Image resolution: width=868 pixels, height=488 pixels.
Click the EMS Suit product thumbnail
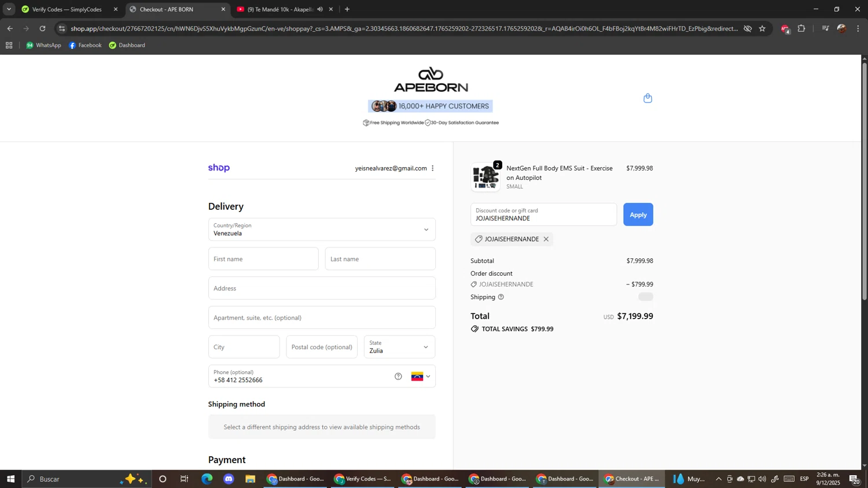pyautogui.click(x=486, y=177)
